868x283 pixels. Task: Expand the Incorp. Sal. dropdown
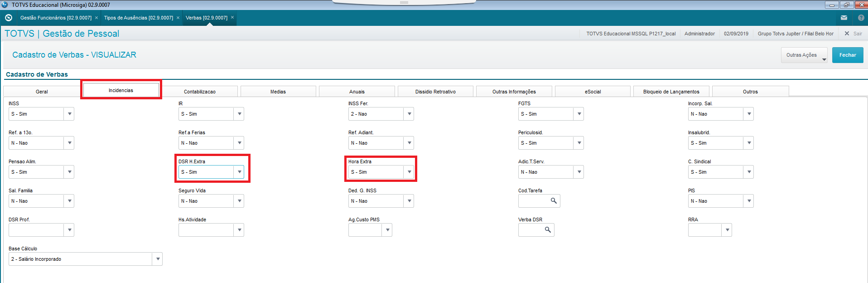click(749, 114)
